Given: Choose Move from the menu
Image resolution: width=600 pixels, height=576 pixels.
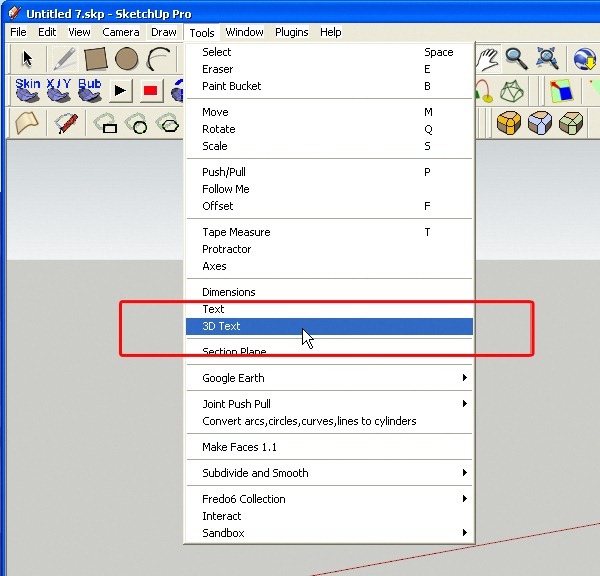Looking at the screenshot, I should click(329, 112).
